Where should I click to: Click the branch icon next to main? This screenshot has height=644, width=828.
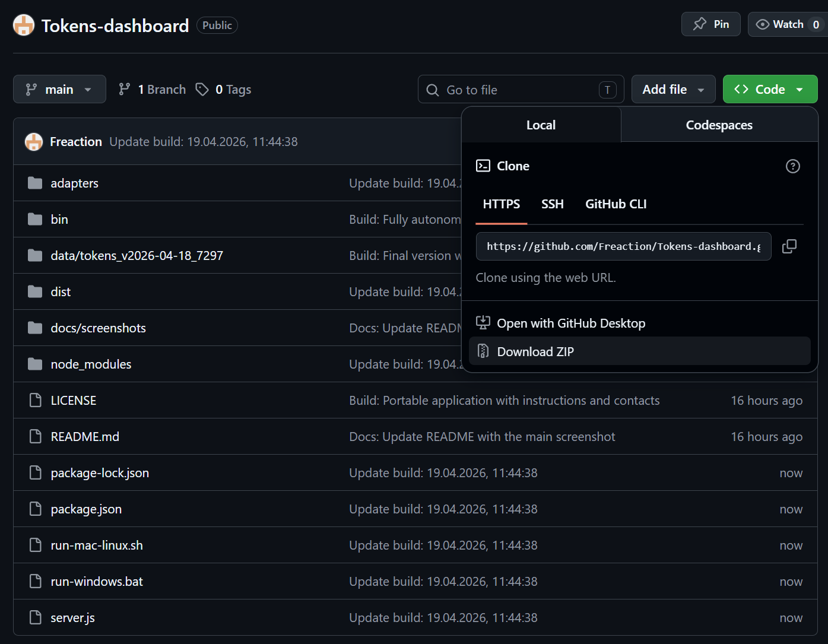(x=125, y=89)
